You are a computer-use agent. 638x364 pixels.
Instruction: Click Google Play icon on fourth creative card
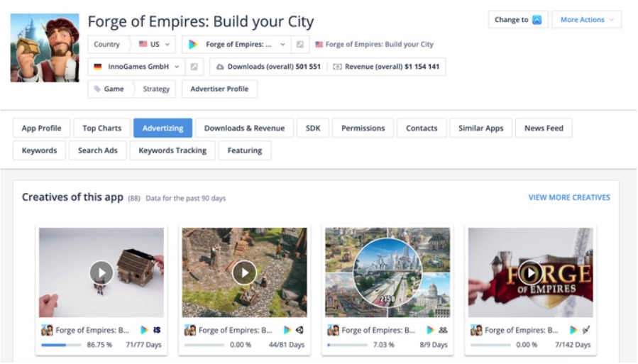pos(573,330)
